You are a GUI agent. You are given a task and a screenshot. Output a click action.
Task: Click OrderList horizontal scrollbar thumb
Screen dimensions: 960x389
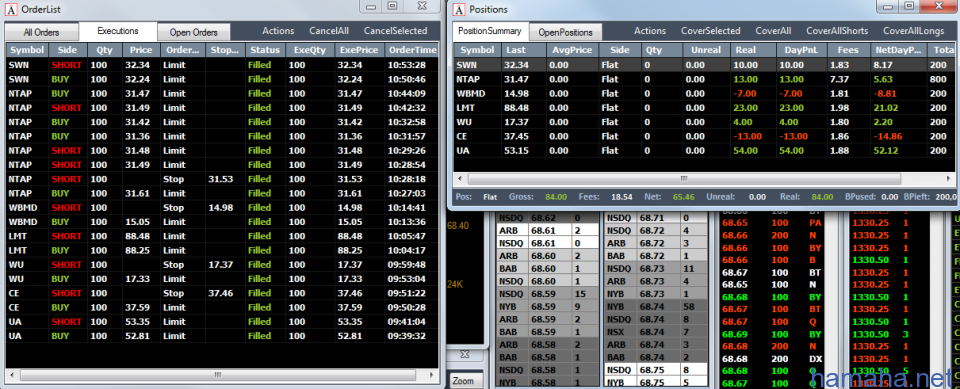pyautogui.click(x=217, y=374)
